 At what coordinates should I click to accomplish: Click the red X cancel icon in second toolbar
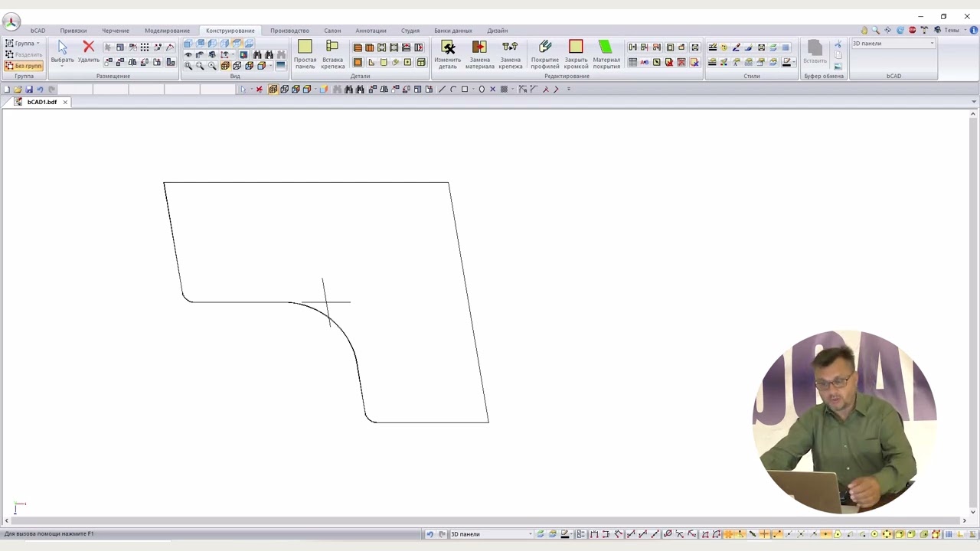click(x=259, y=90)
